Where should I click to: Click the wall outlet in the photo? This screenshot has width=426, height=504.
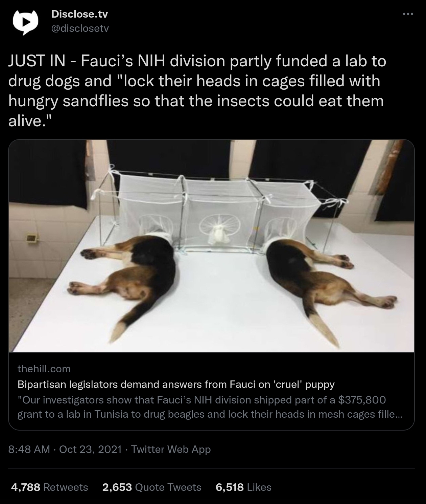(x=31, y=238)
